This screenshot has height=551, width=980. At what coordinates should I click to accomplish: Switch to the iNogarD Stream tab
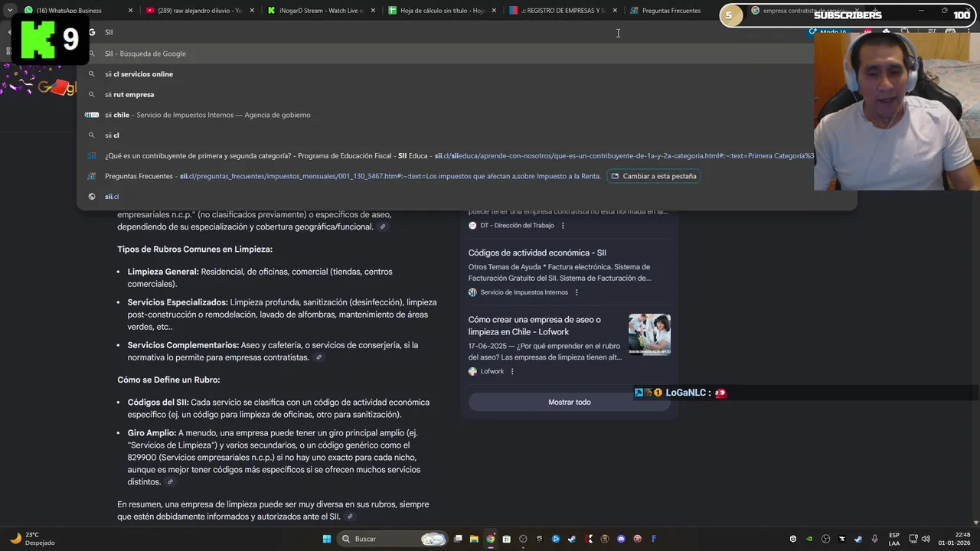[322, 11]
